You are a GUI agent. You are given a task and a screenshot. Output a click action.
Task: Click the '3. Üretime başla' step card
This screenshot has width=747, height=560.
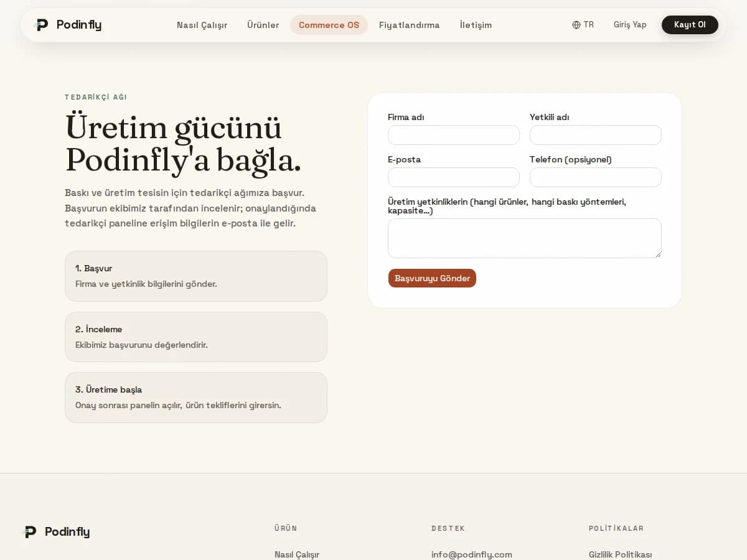pos(196,398)
